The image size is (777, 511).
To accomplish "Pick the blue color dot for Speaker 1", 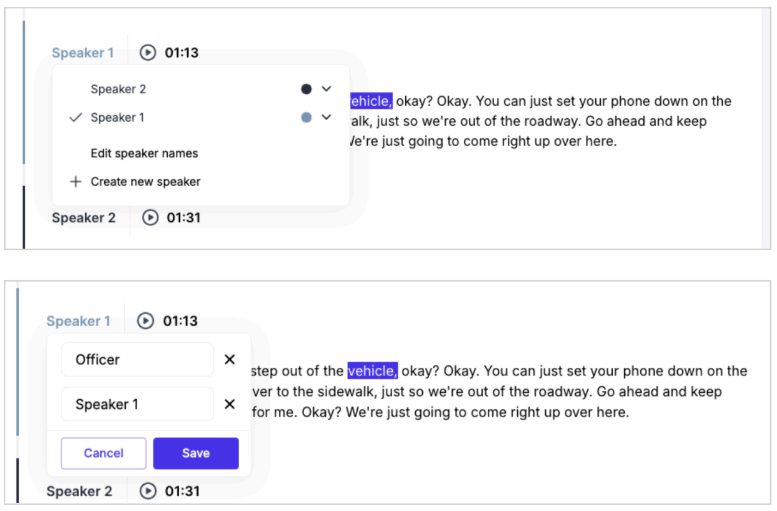I will [x=306, y=117].
